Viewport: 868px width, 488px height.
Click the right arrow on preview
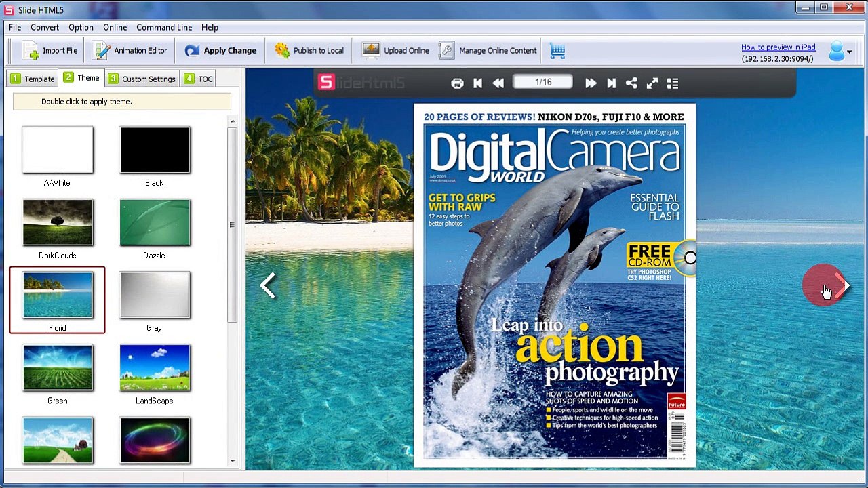842,285
